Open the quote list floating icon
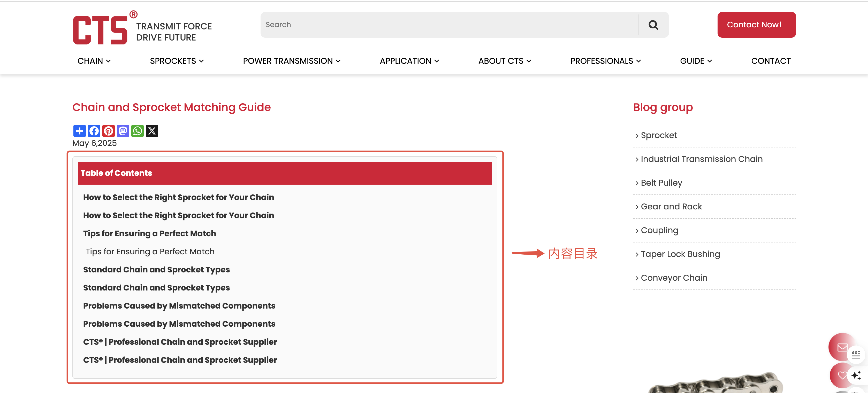Viewport: 868px width, 393px height. point(856,355)
